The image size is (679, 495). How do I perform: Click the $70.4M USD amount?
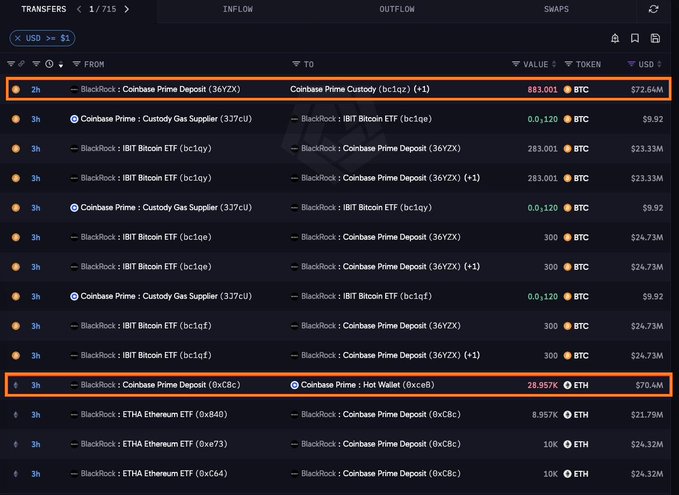649,385
